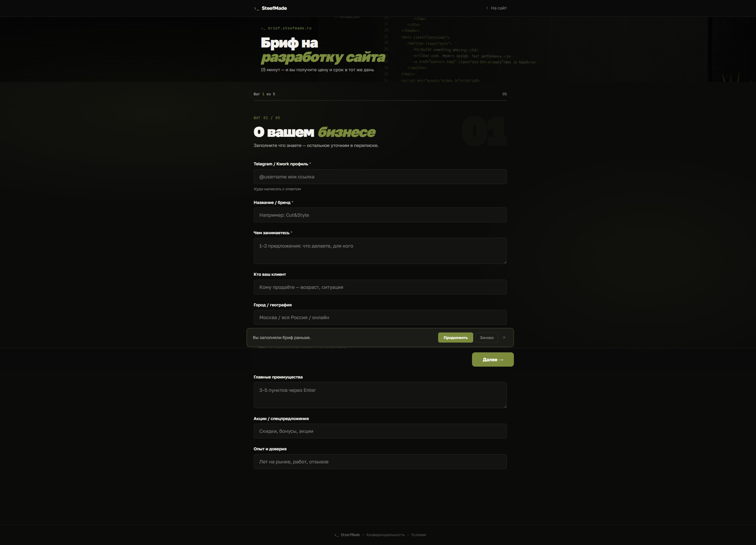Click the step progress bar line
This screenshot has width=756, height=545.
[x=380, y=100]
